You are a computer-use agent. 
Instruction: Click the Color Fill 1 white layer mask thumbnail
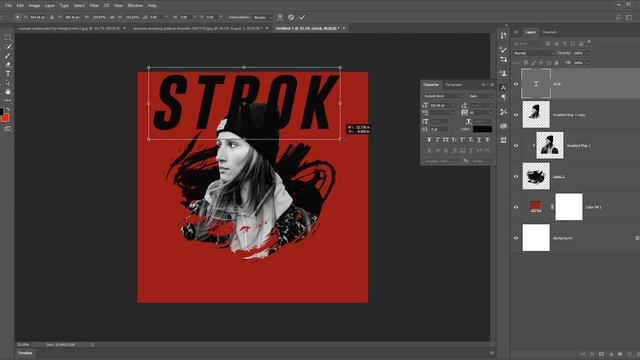point(569,207)
